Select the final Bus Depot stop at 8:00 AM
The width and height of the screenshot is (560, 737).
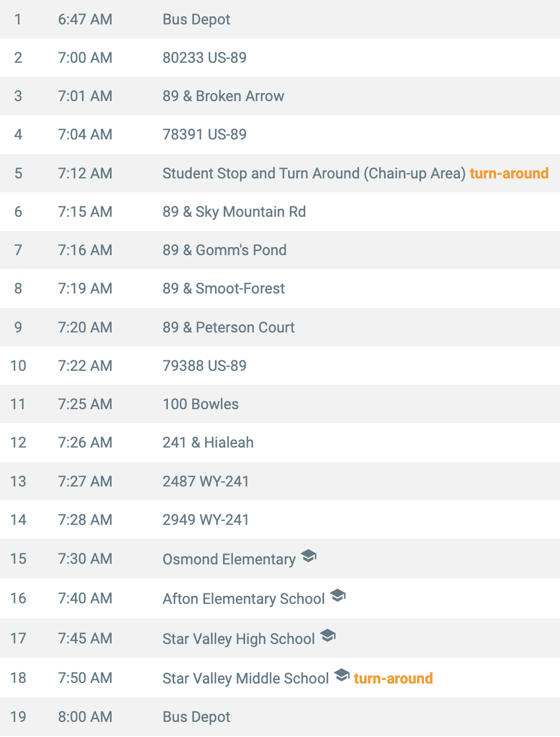click(280, 717)
